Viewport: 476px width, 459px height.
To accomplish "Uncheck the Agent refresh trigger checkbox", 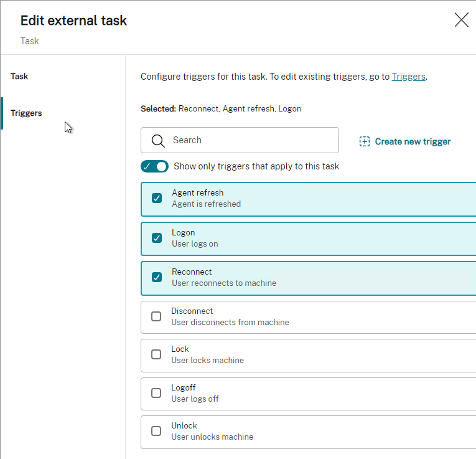I will click(x=157, y=198).
